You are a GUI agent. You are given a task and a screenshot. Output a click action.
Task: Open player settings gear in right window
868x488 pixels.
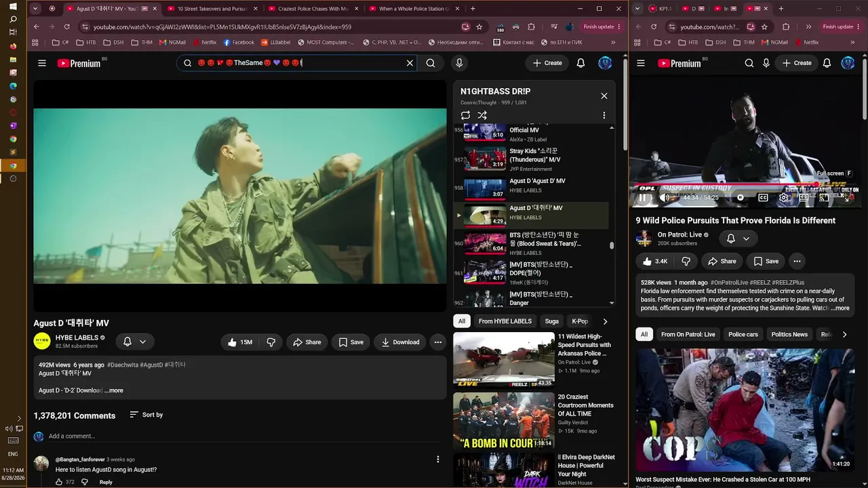(x=784, y=197)
